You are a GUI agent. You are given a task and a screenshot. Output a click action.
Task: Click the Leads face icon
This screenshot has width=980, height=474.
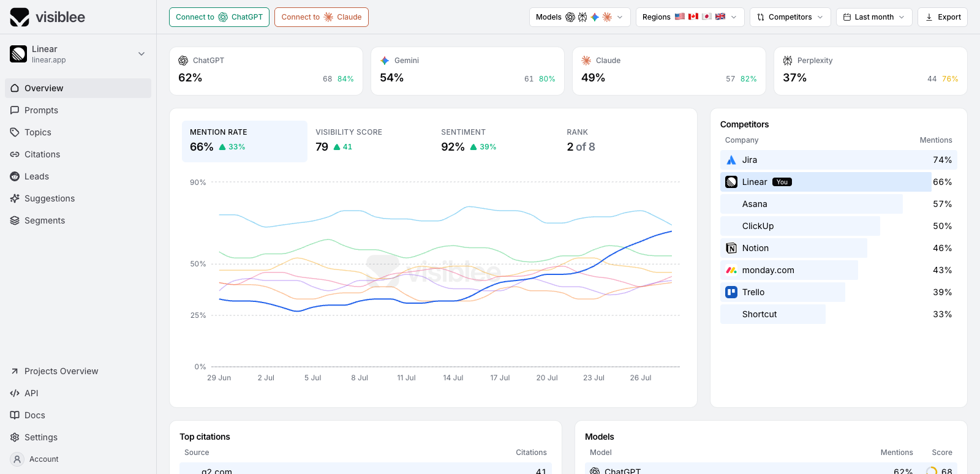(15, 176)
